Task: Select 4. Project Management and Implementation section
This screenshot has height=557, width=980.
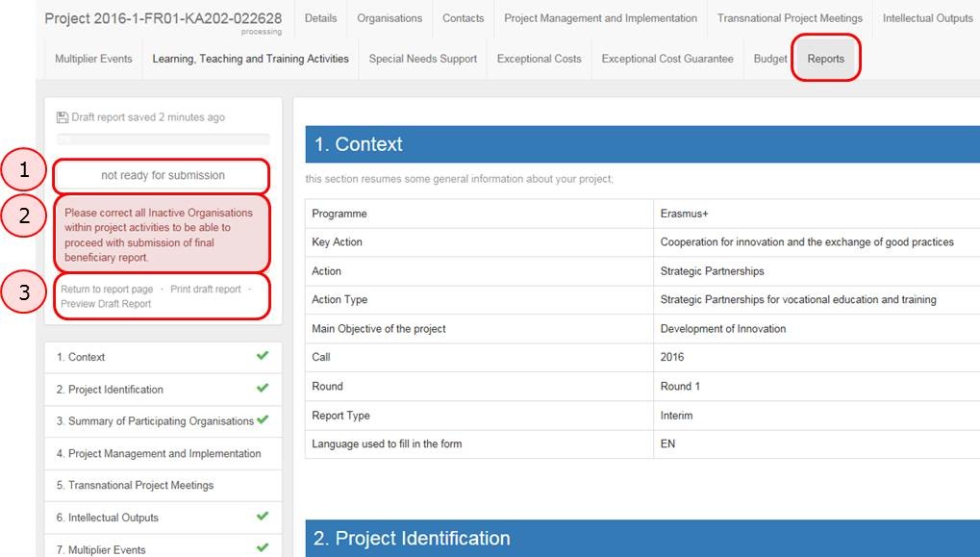Action: [159, 453]
